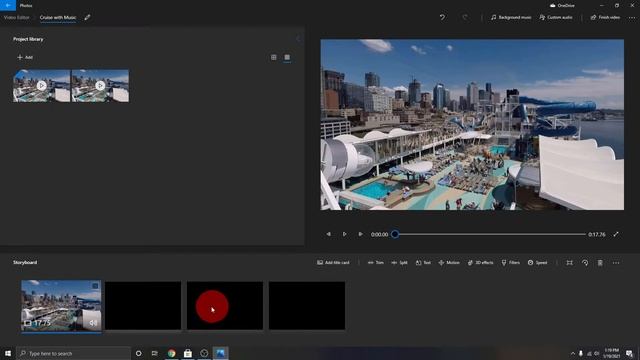Image resolution: width=640 pixels, height=360 pixels.
Task: Open the top-right See more menu
Action: pos(632,18)
